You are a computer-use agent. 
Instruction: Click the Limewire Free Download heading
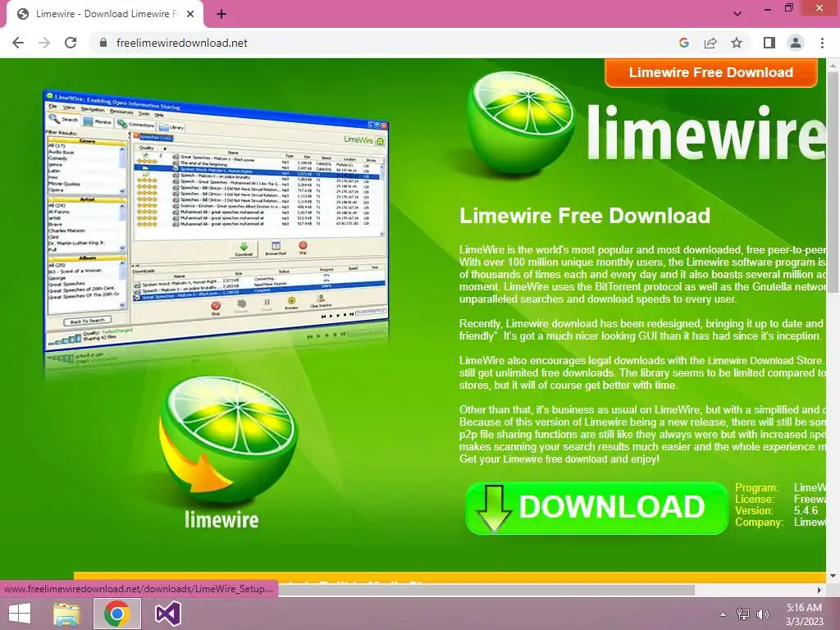point(584,216)
